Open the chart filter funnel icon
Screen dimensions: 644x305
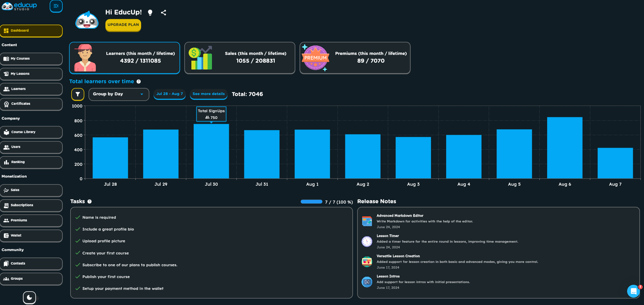coord(78,94)
